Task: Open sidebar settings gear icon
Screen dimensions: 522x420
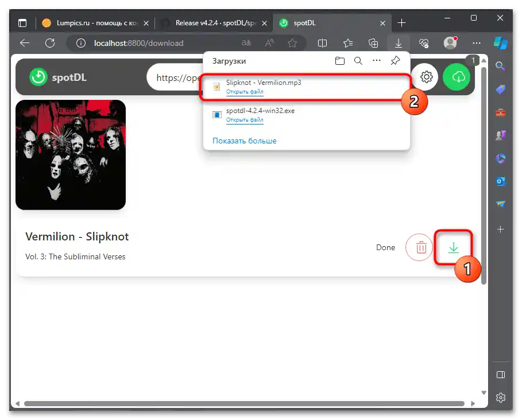Action: click(x=500, y=398)
